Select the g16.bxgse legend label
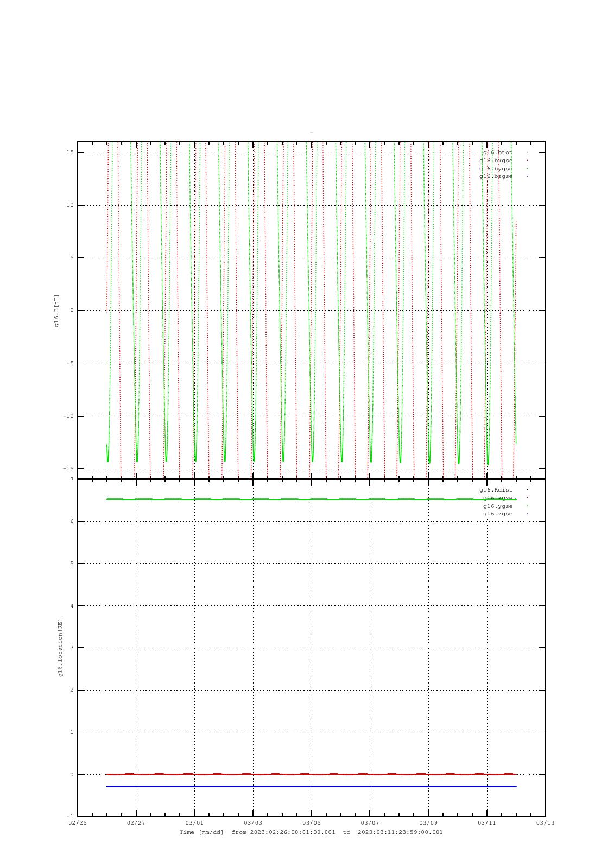Image resolution: width=614 pixels, height=868 pixels. coord(496,161)
